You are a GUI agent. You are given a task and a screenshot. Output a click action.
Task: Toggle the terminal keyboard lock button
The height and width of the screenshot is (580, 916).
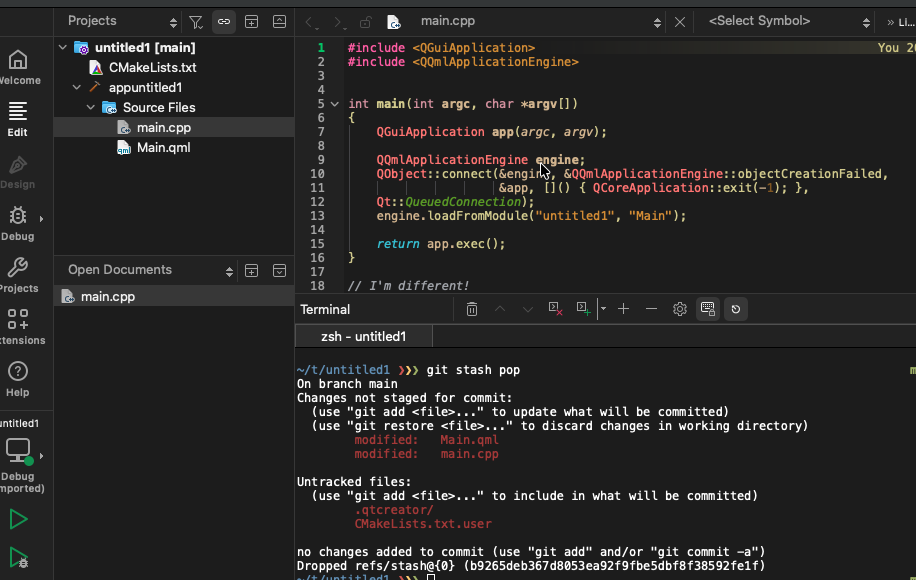pos(707,309)
